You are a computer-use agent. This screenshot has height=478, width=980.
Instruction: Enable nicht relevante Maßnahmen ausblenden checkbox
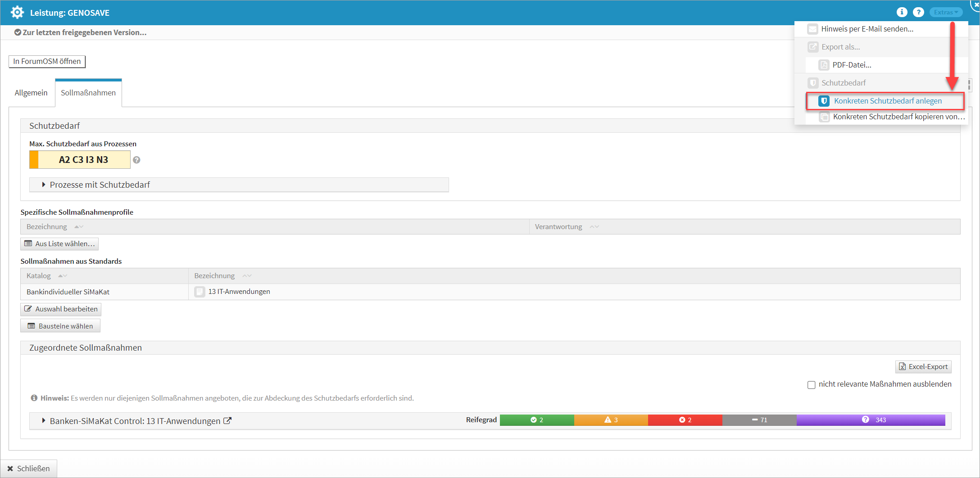[811, 385]
